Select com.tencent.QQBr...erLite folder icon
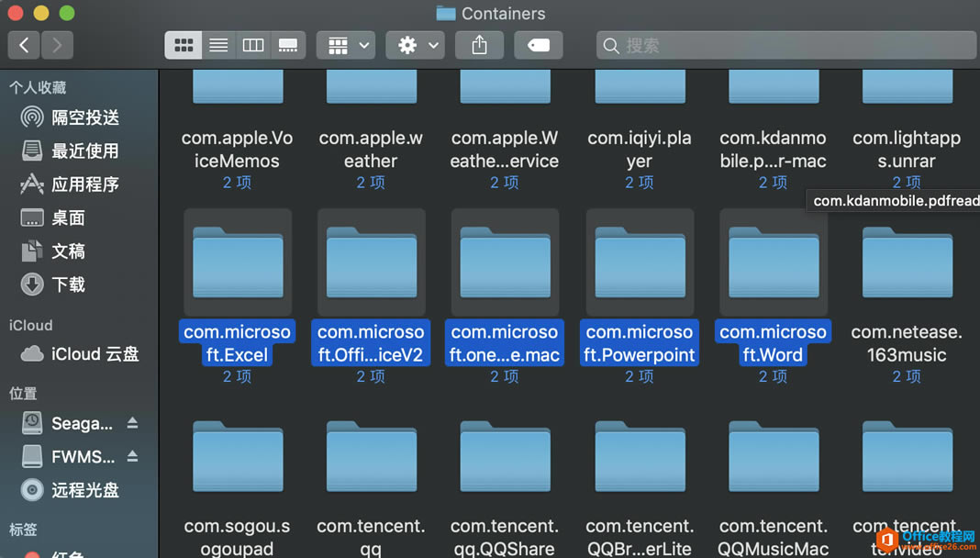 point(640,457)
